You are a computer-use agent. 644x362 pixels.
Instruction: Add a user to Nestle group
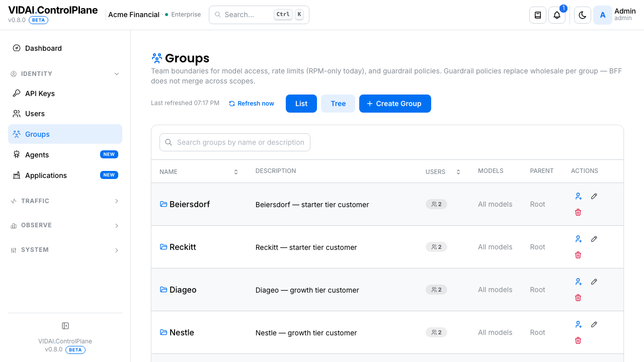[578, 324]
